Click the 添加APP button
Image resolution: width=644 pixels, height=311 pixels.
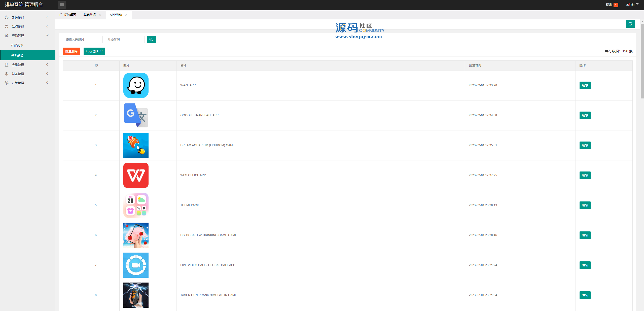coord(94,51)
